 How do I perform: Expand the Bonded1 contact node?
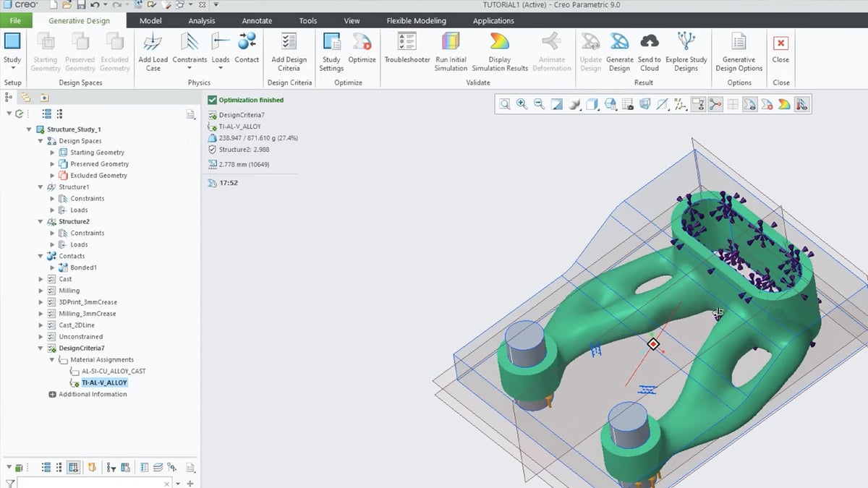(52, 267)
